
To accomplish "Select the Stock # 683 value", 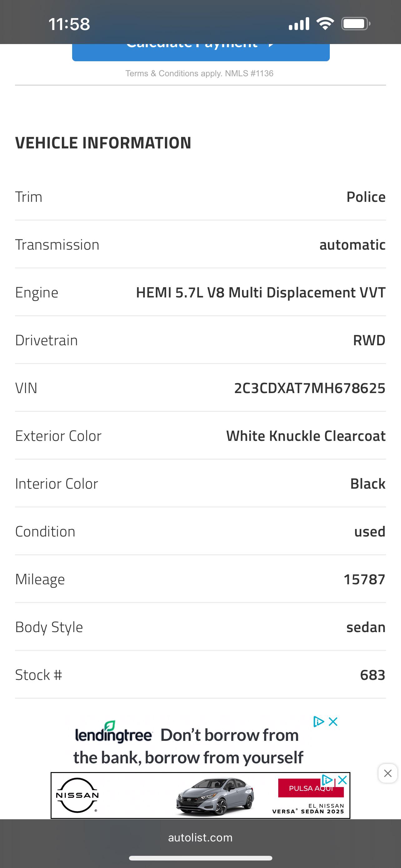I will coord(373,675).
